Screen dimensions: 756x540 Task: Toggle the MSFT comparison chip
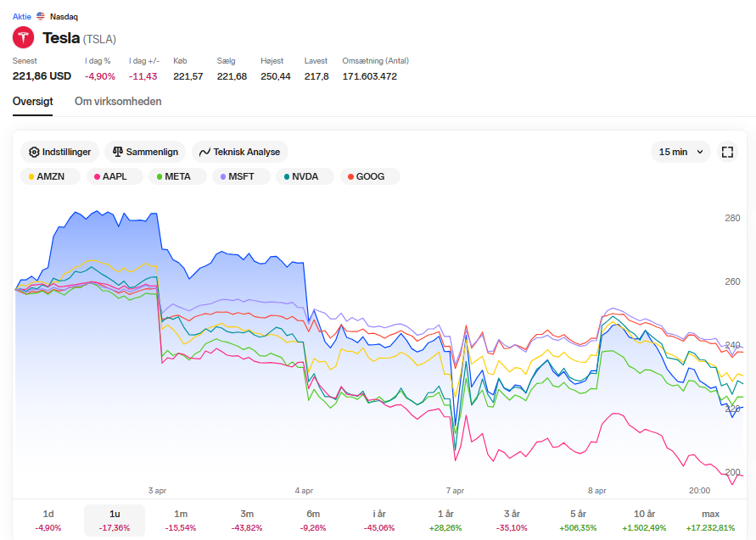click(x=241, y=176)
